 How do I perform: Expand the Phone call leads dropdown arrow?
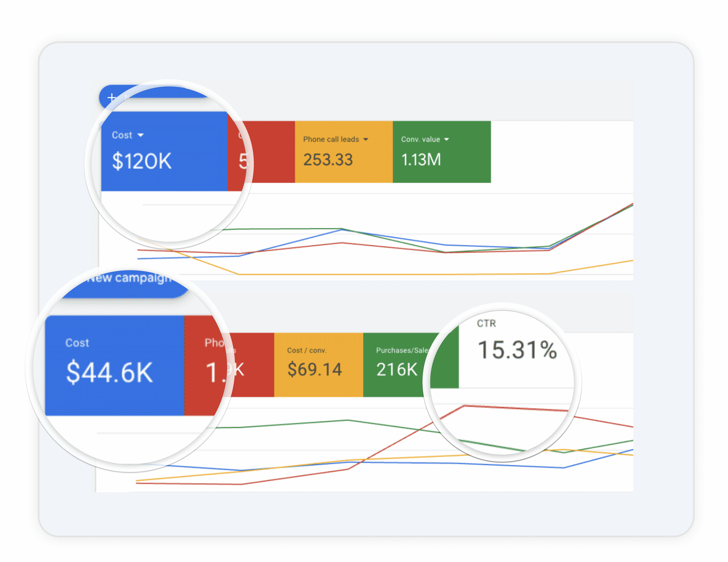point(366,139)
